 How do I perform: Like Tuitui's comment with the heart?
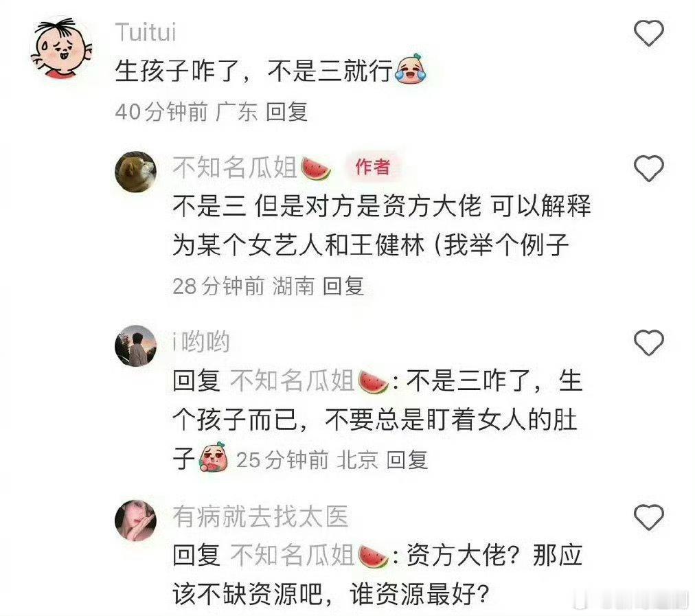point(648,33)
